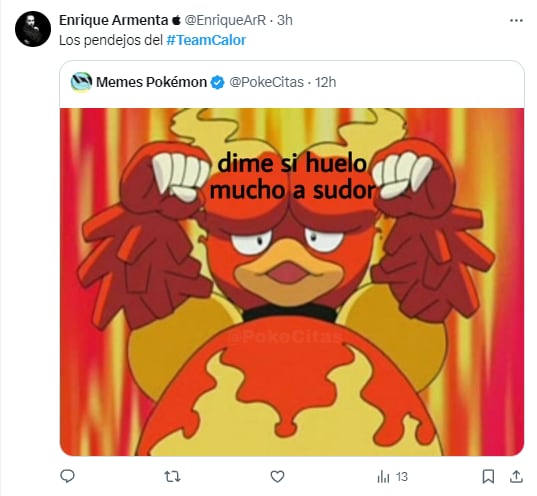Screen dimensions: 537x496
Task: Open the Memes Pokémon display name
Action: (x=151, y=82)
